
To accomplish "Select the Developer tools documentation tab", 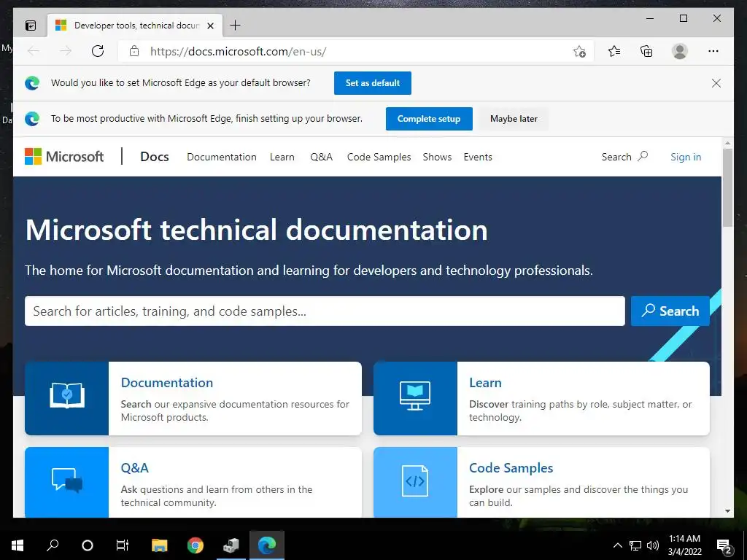I will (135, 26).
